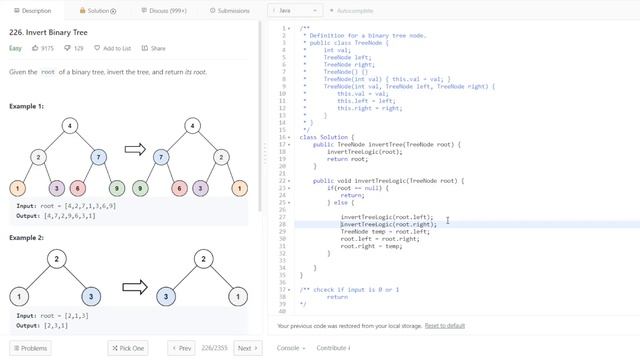Click the Share icon
640x360 pixels.
point(145,48)
